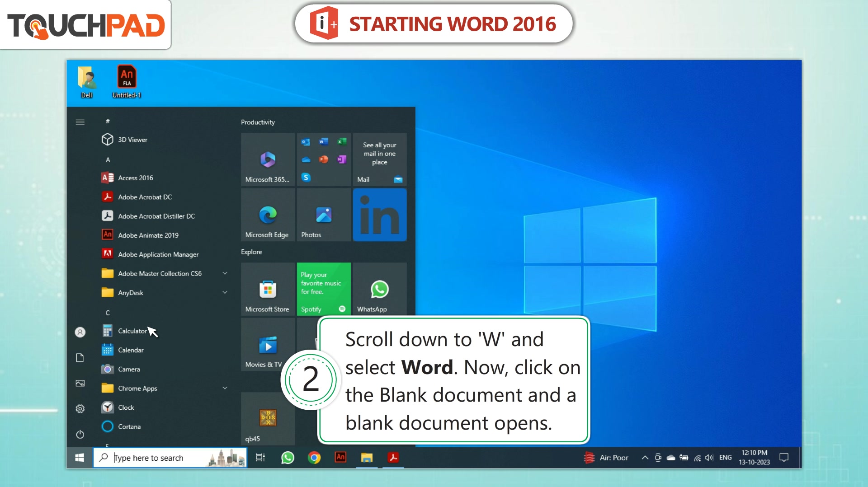Click the Productivity group heading
Image resolution: width=868 pixels, height=487 pixels.
pos(258,122)
